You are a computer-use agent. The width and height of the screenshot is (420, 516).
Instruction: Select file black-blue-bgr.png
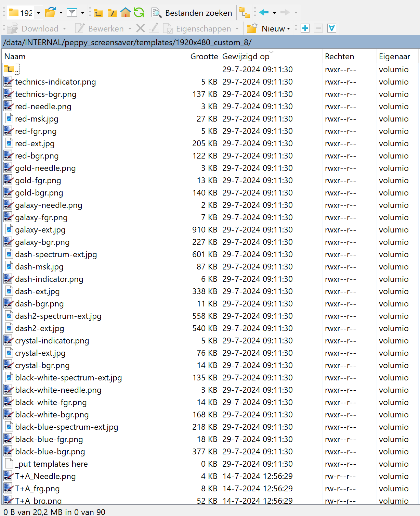tap(50, 452)
